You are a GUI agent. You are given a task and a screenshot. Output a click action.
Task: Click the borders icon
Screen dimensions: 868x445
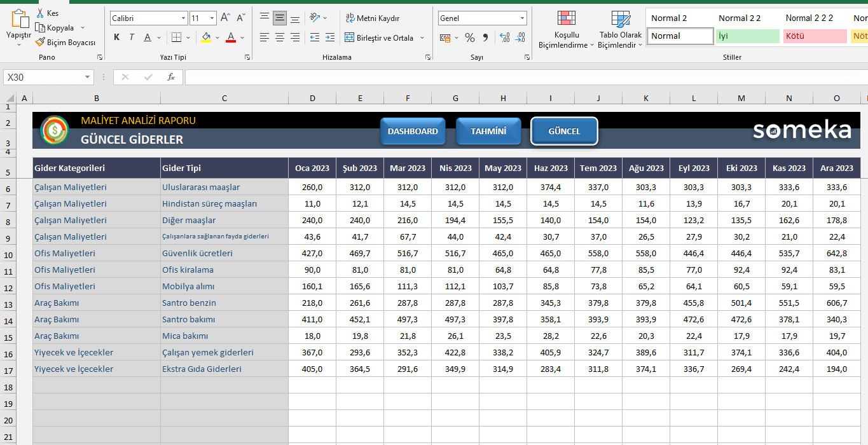(x=176, y=38)
